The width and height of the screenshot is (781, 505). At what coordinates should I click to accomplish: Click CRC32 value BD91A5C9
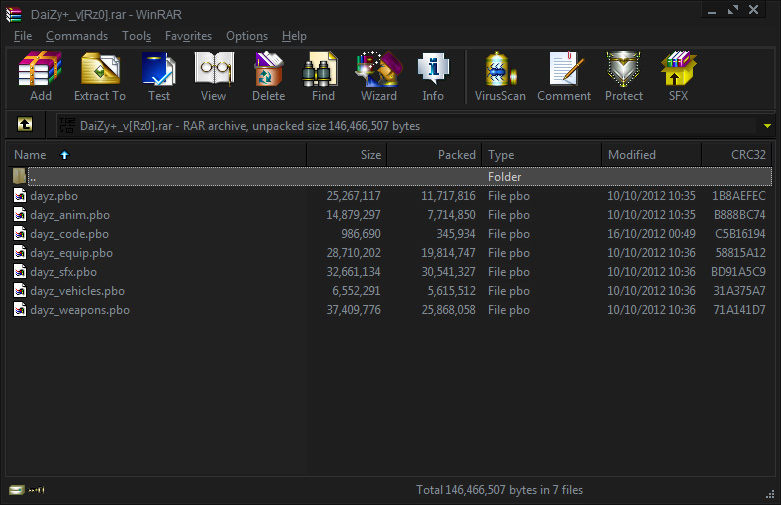tap(738, 272)
